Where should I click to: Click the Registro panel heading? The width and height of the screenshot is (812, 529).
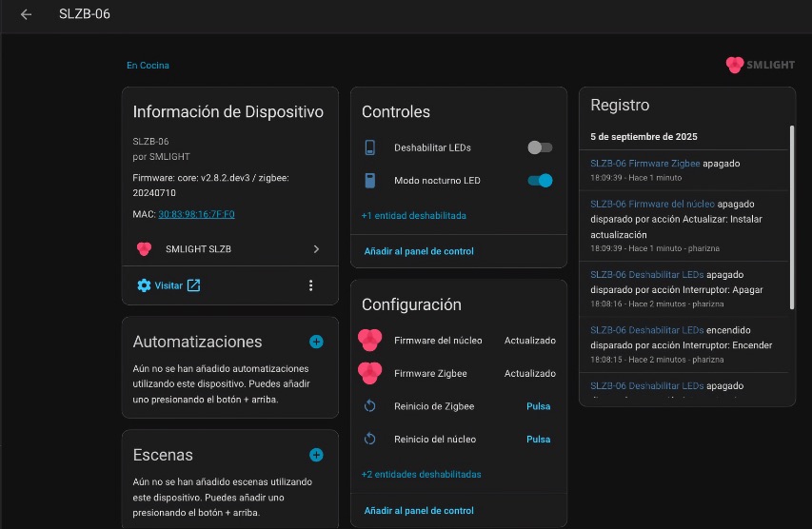[x=620, y=105]
